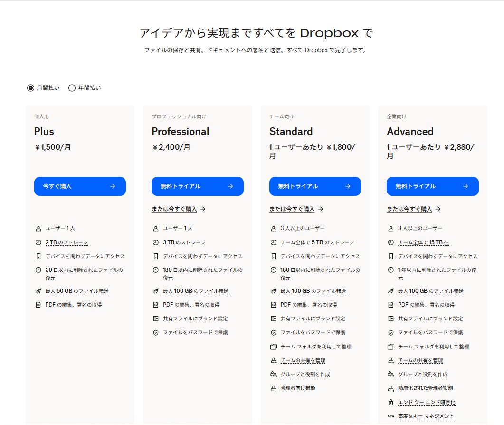Click image icon beside 共有ファイルにブランド設定 in Professional
This screenshot has height=425, width=504.
156,319
